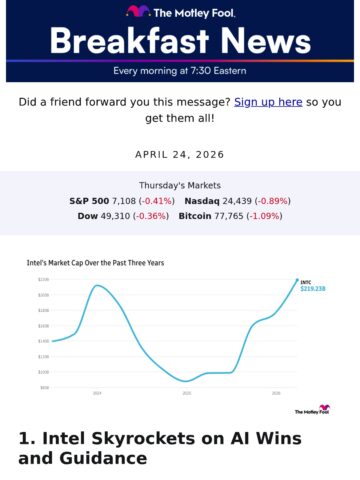Click the Dow 49,310 market figure
Viewport: 360px width, 480px height.
[123, 216]
